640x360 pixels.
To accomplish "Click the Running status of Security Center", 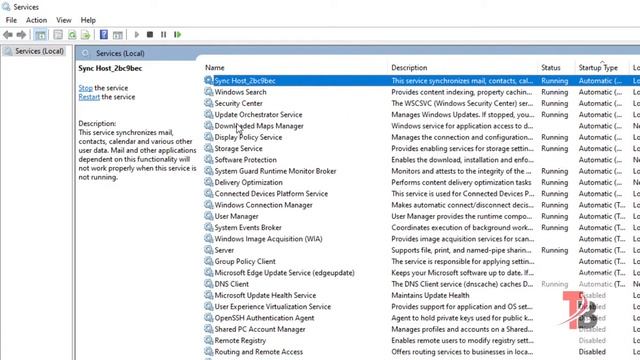I will pyautogui.click(x=555, y=103).
